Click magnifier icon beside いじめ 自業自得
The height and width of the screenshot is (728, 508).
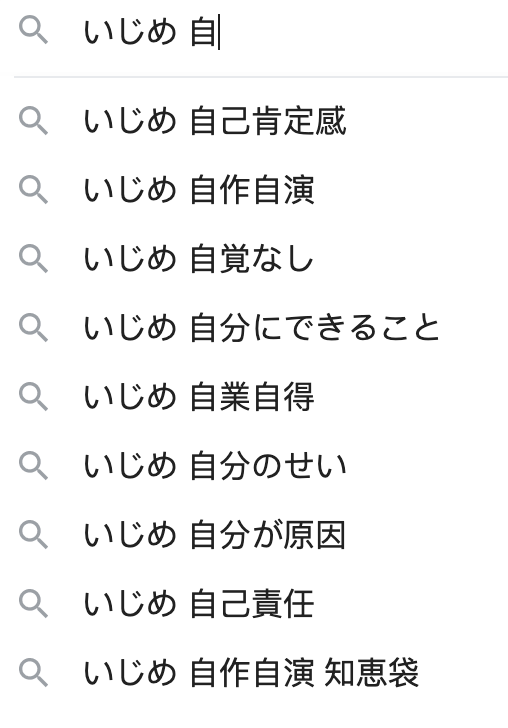(x=33, y=396)
